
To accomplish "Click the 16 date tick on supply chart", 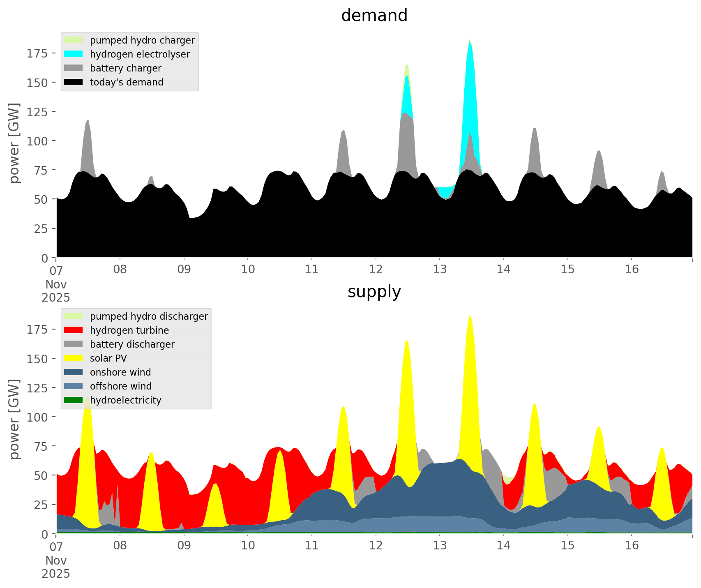I will click(632, 546).
